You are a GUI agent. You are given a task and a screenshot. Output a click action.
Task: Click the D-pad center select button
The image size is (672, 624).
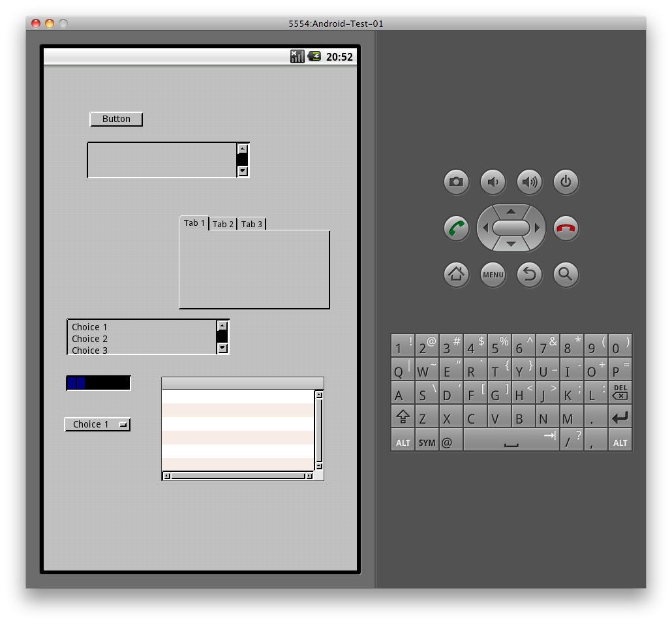pos(511,228)
